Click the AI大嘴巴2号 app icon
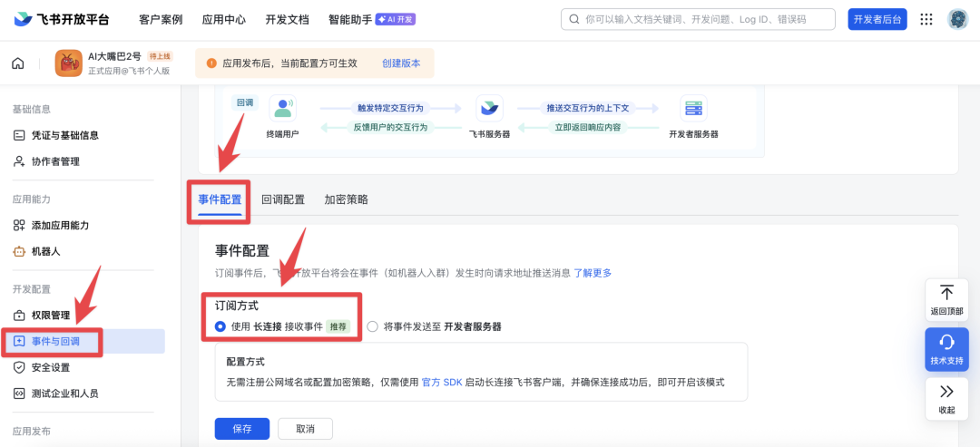 69,63
